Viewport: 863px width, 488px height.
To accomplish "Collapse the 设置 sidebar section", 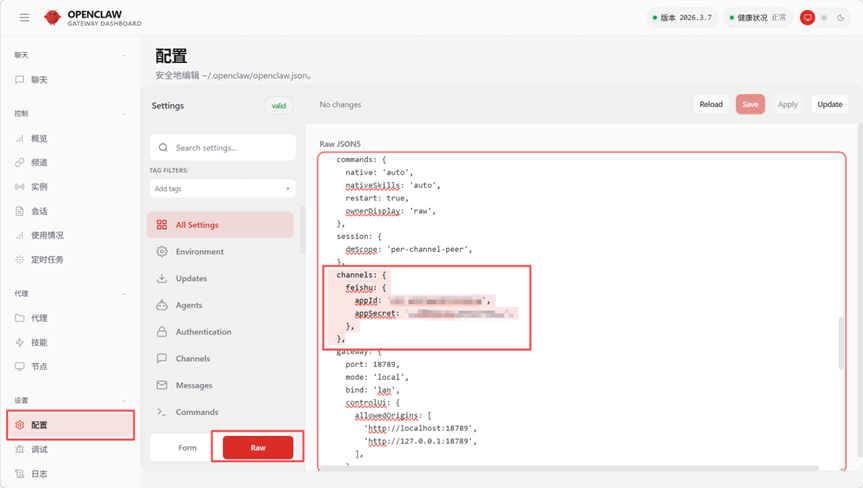I will (124, 401).
